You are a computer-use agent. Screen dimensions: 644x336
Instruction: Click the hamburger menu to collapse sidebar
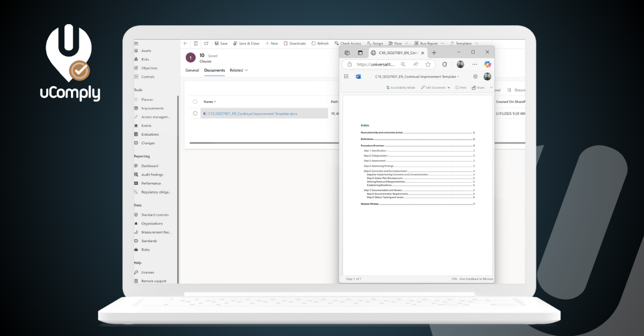point(136,43)
